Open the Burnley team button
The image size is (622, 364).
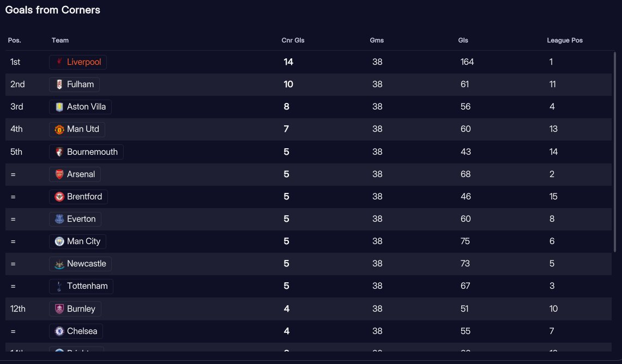coord(75,309)
